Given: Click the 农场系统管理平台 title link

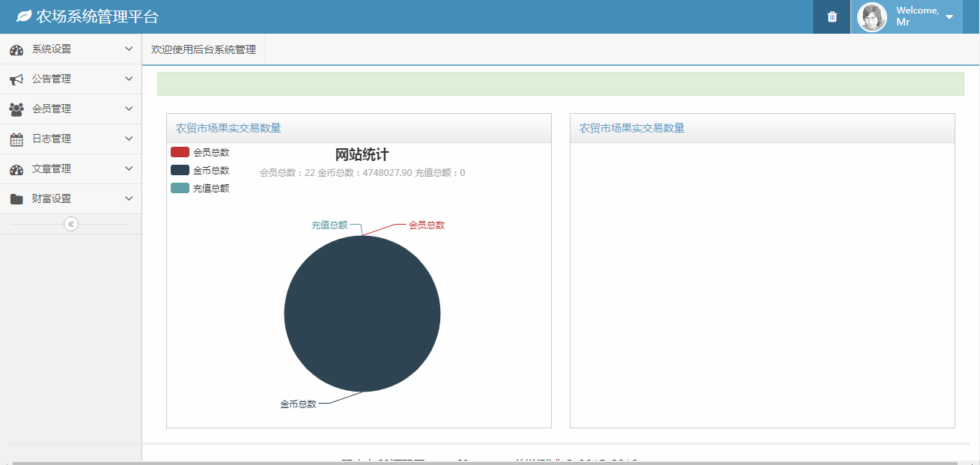Looking at the screenshot, I should [x=97, y=17].
